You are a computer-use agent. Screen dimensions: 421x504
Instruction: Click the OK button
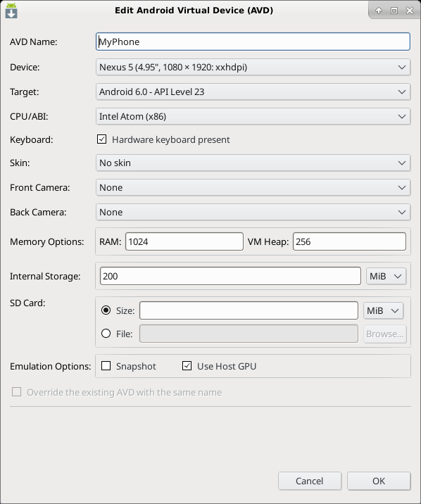click(379, 481)
